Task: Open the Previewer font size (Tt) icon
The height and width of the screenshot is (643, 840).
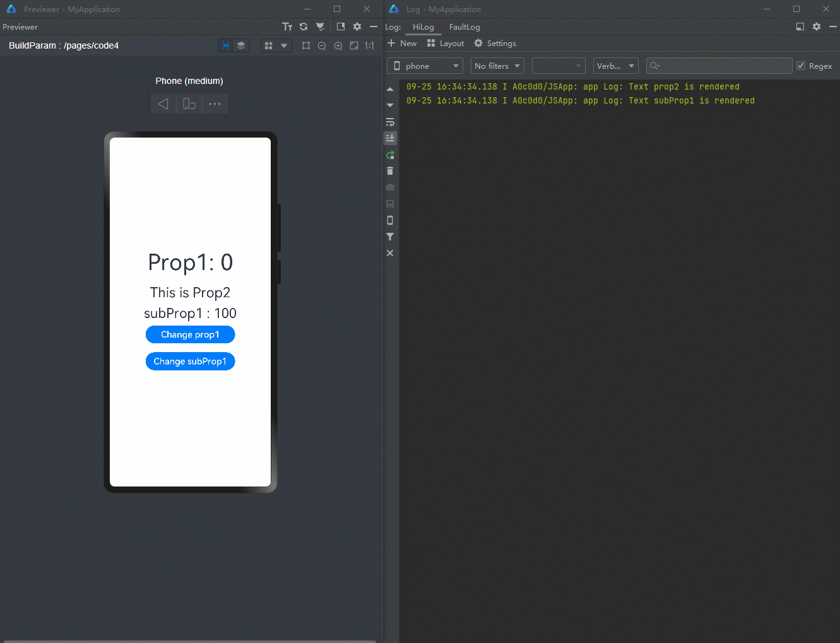Action: point(287,27)
